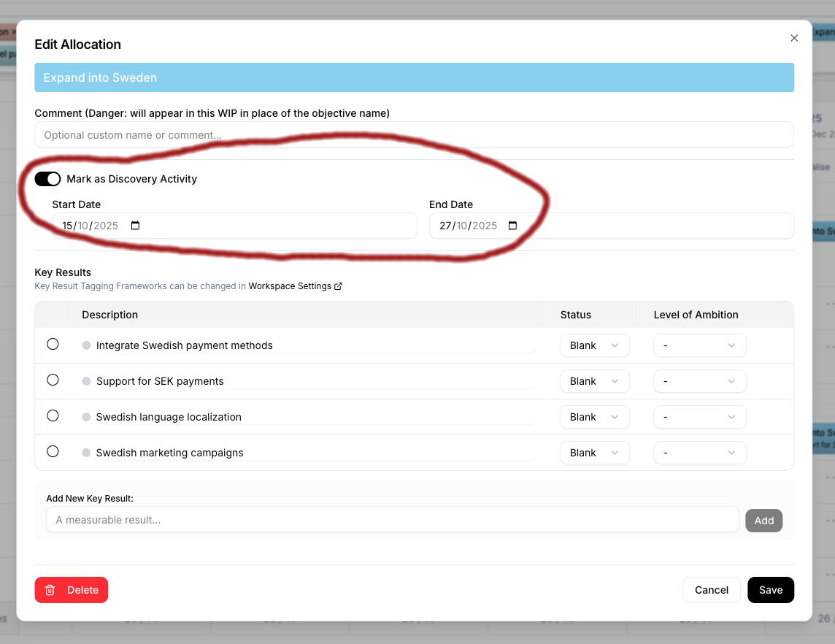Click status dot beside Integrate Swedish payment methods
835x644 pixels.
tap(87, 344)
